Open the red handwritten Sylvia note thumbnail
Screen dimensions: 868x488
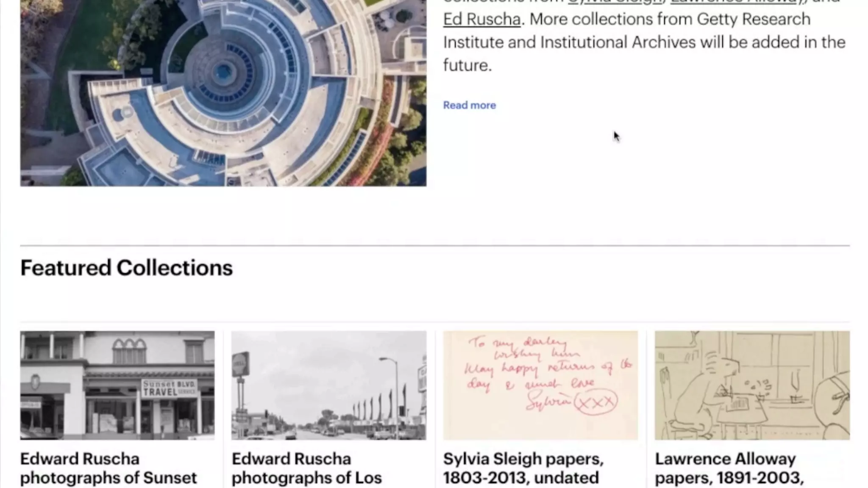click(540, 385)
